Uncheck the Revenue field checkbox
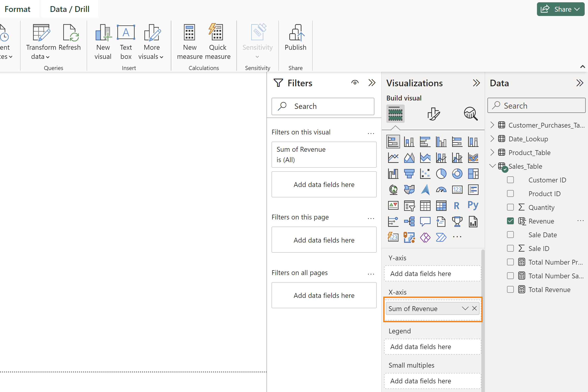 pyautogui.click(x=510, y=221)
